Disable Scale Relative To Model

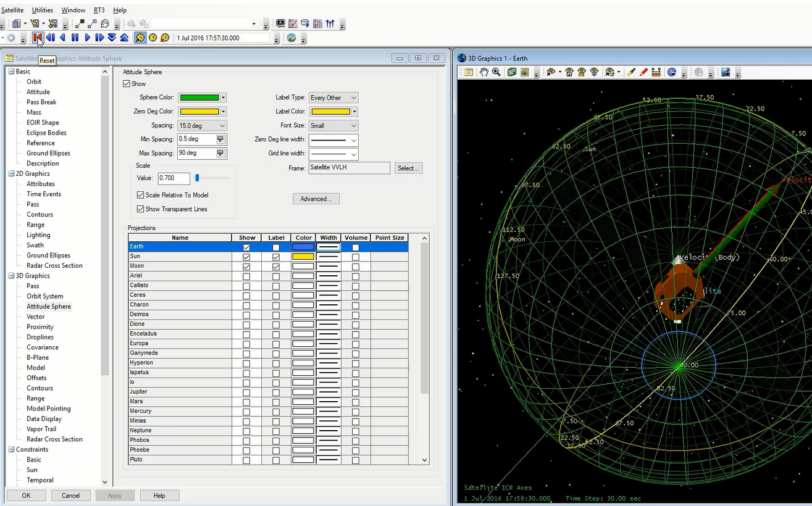(x=139, y=194)
